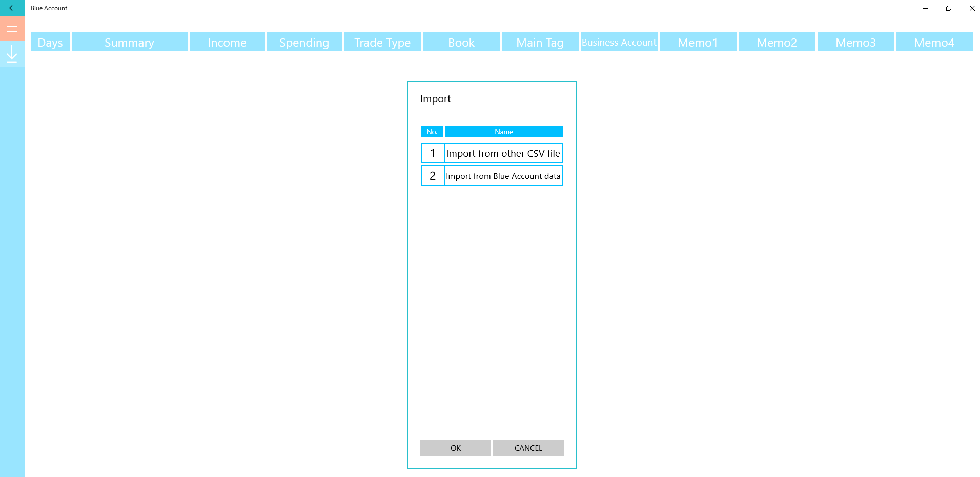
Task: Click the back arrow icon
Action: (x=12, y=8)
